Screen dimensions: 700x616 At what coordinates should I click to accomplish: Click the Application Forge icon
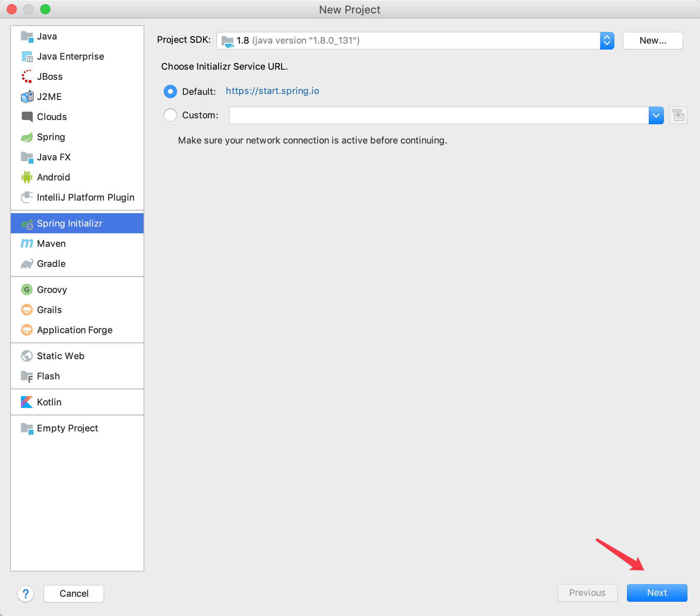coord(27,330)
